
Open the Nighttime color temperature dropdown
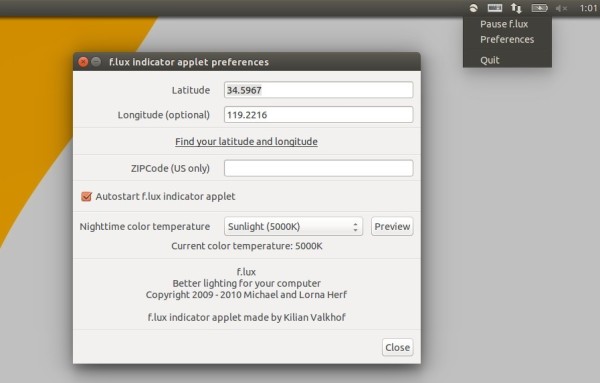(293, 227)
